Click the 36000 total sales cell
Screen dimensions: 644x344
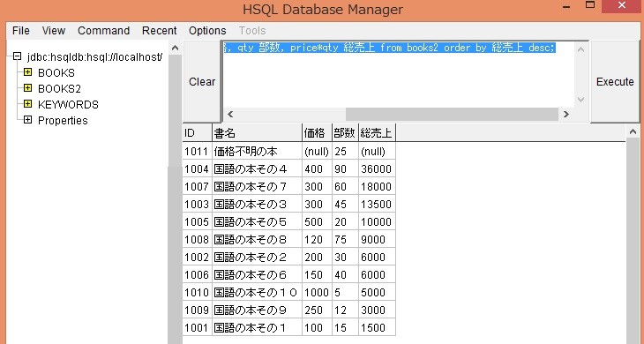coord(377,169)
